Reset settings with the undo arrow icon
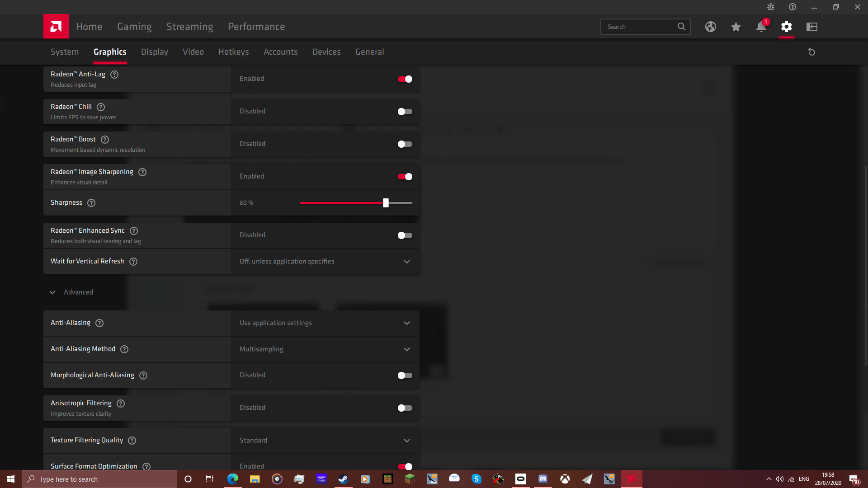 pos(811,52)
